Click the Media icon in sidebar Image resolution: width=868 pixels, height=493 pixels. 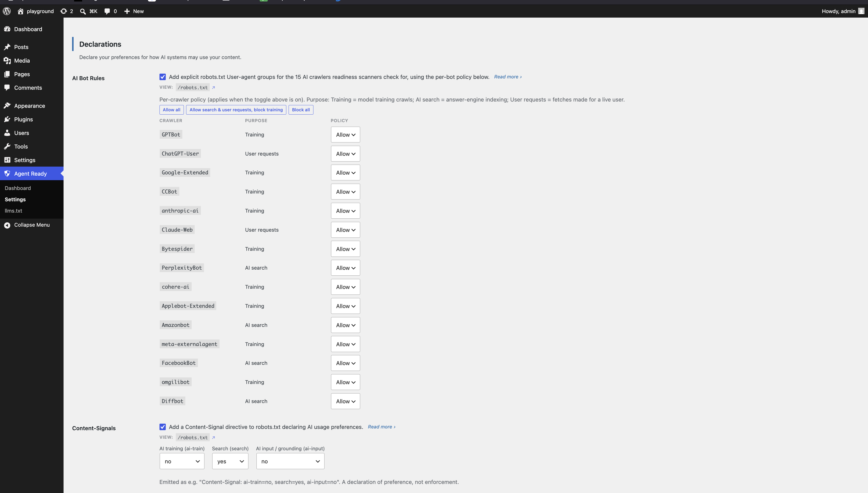(7, 61)
